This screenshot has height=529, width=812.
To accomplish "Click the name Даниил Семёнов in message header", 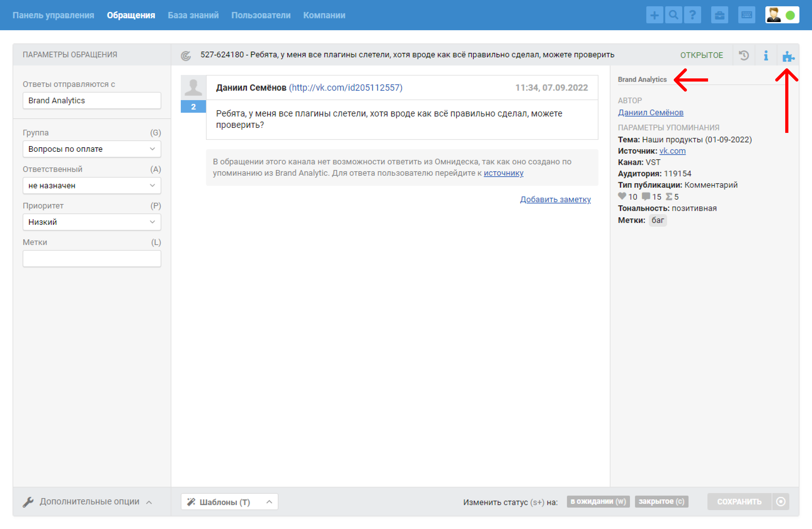I will click(x=251, y=88).
